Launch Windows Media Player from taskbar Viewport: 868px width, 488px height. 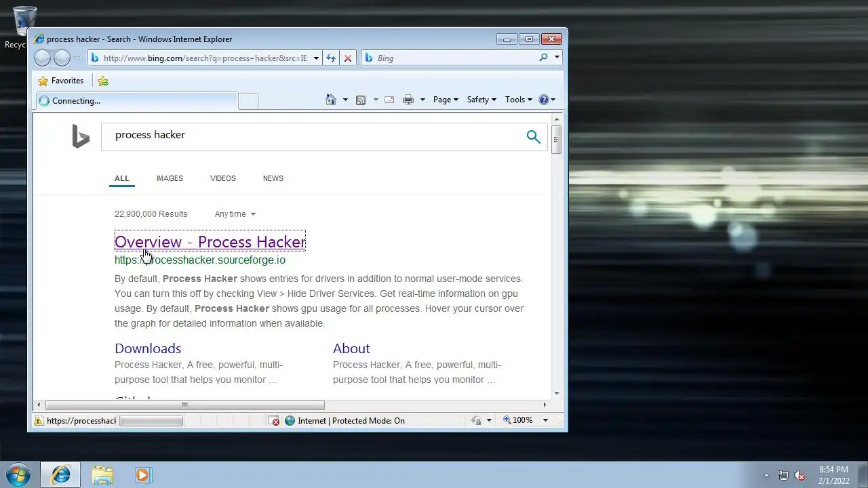click(142, 475)
